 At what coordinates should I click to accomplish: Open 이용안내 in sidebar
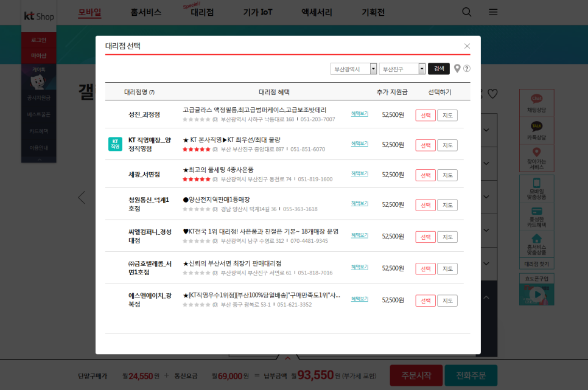coord(38,148)
